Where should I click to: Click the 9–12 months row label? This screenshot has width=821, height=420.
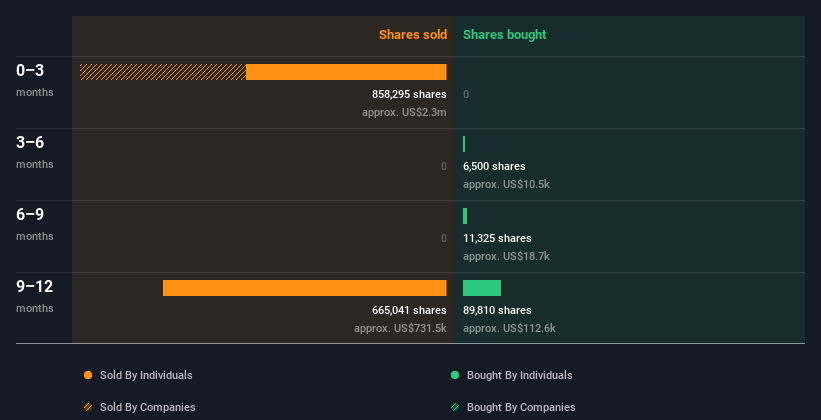[35, 296]
